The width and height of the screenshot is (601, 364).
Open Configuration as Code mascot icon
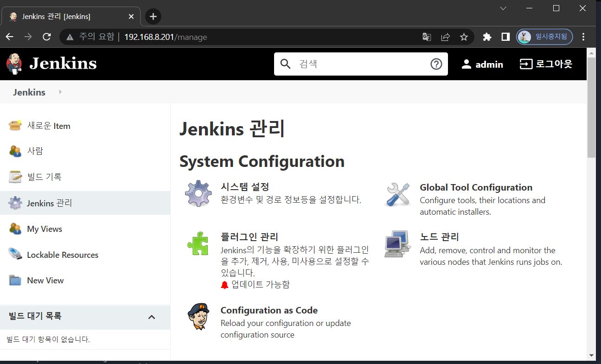pos(198,316)
